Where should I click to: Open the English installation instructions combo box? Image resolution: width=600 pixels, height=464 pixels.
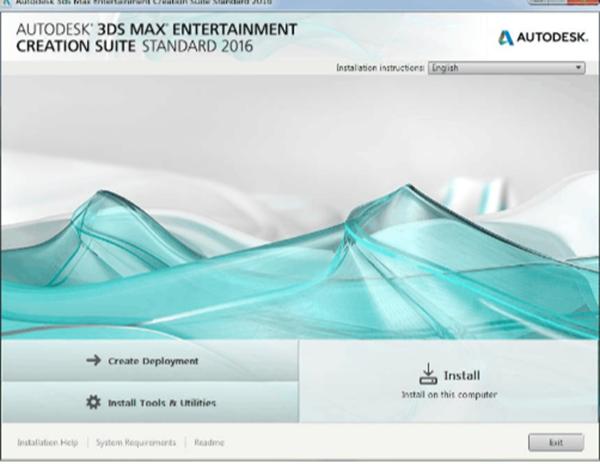505,68
